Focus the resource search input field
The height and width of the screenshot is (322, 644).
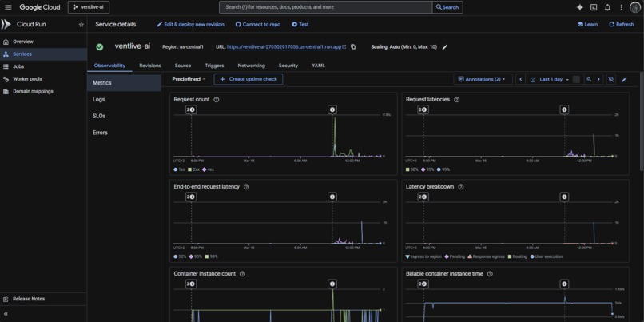point(325,7)
